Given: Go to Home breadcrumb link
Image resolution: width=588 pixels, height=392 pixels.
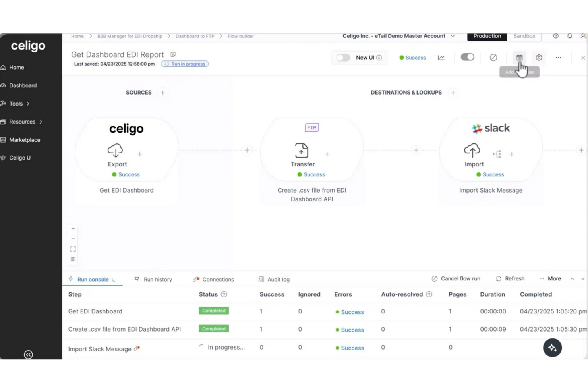Looking at the screenshot, I should [x=77, y=36].
